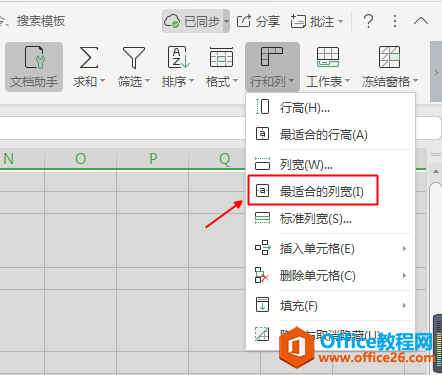This screenshot has height=375, width=442.
Task: Select column header P
Action: coord(153,159)
